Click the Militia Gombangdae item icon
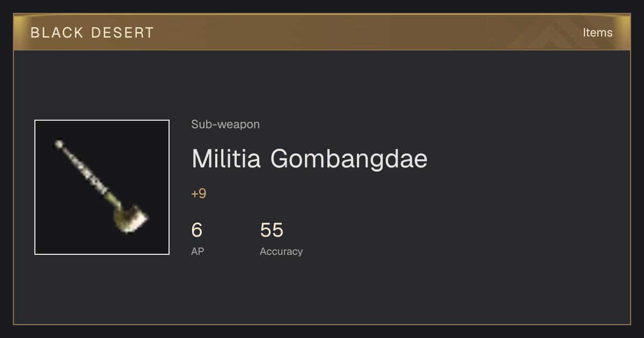This screenshot has height=338, width=644. click(x=102, y=187)
